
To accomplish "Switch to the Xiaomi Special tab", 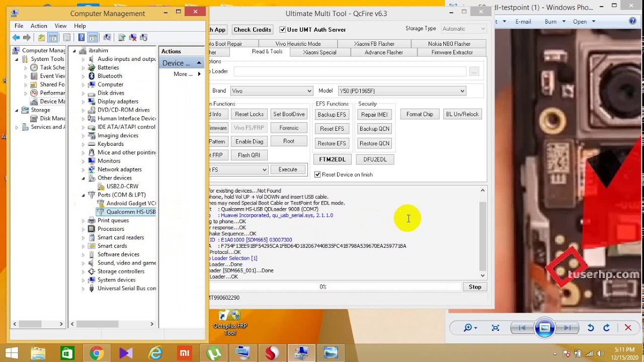I will [x=320, y=52].
